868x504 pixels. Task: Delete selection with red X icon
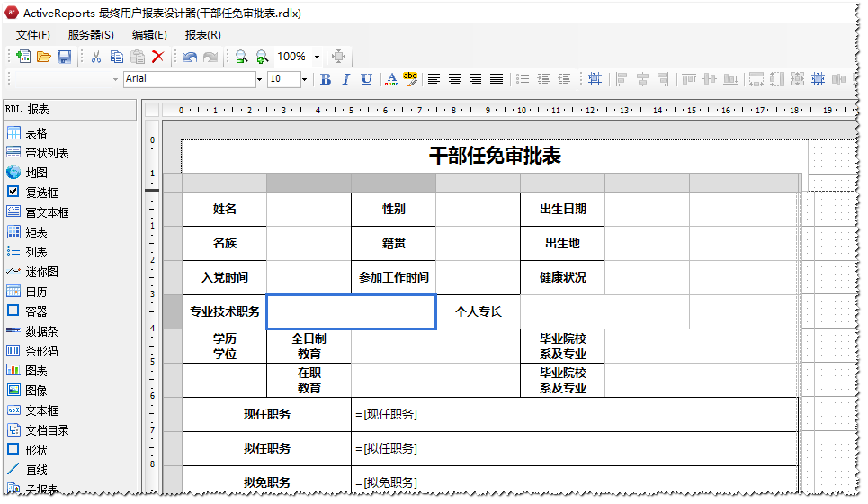point(157,57)
